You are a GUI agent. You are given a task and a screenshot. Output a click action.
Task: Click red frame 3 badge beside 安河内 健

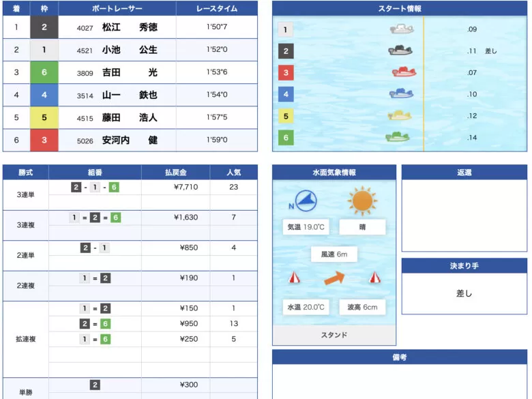click(44, 140)
